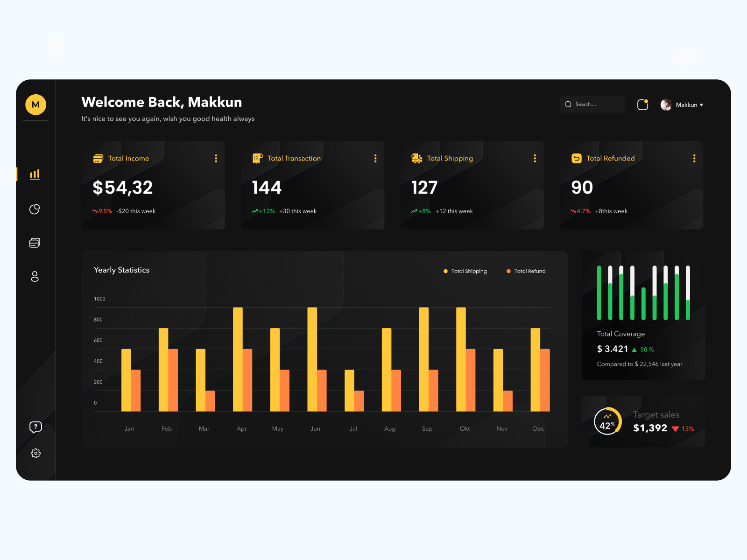Click the last coverage bar on right
The width and height of the screenshot is (747, 560).
pyautogui.click(x=688, y=293)
